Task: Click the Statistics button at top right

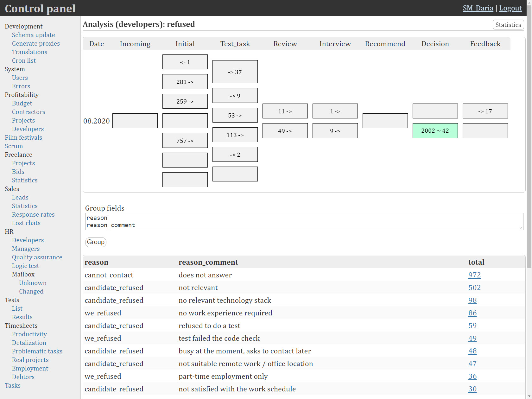Action: coord(508,25)
